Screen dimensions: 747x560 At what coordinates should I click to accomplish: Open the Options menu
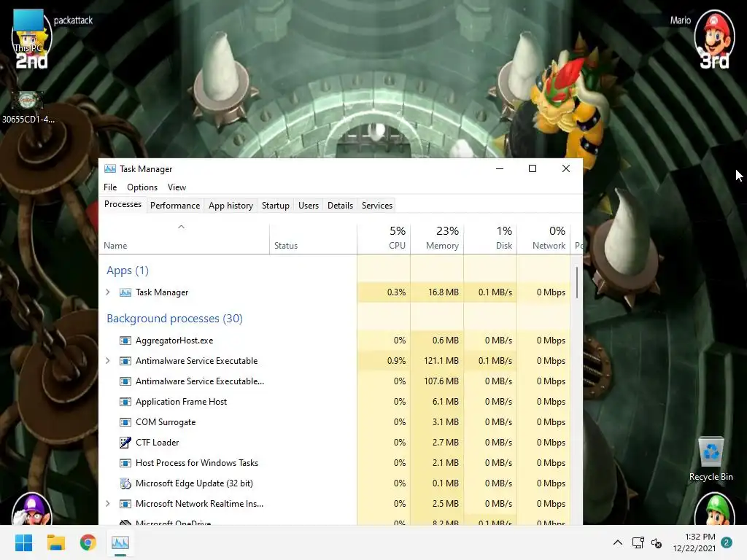tap(142, 187)
